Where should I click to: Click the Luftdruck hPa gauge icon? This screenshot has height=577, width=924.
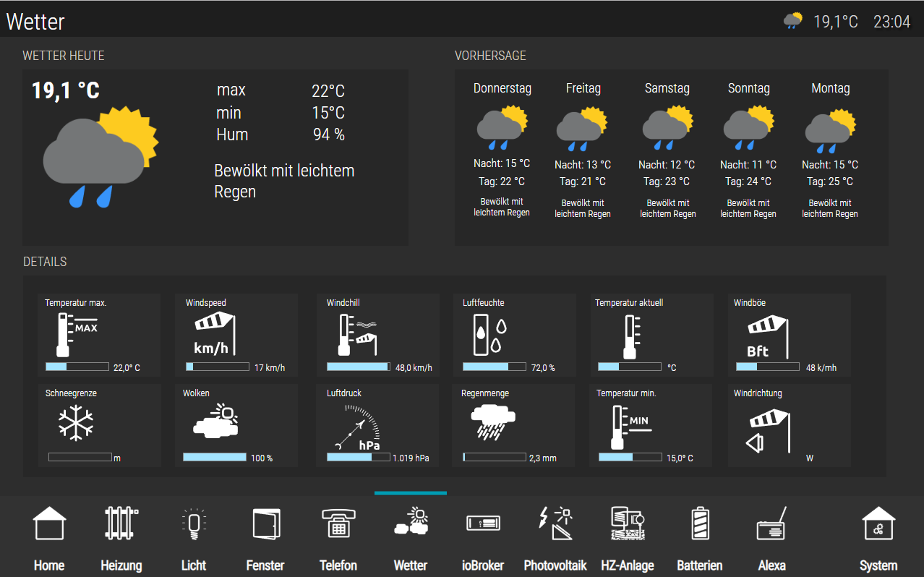[x=357, y=427]
